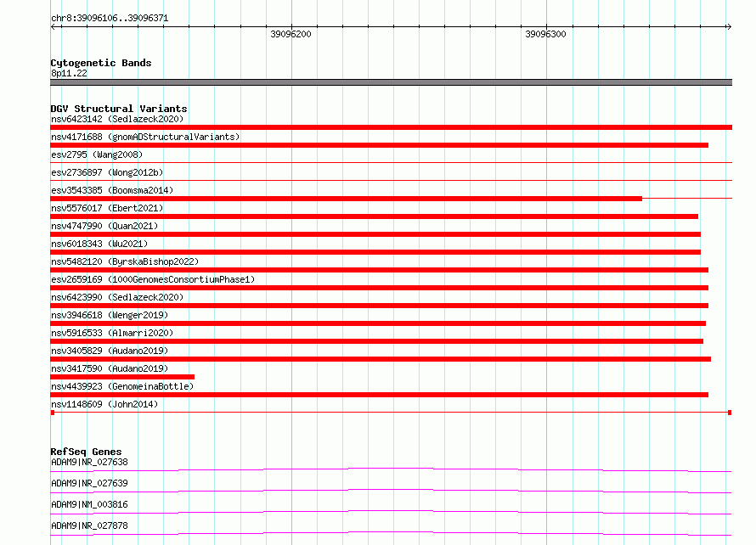Open variant nsv3405829 (Audano2019)
The width and height of the screenshot is (756, 545).
pos(110,351)
